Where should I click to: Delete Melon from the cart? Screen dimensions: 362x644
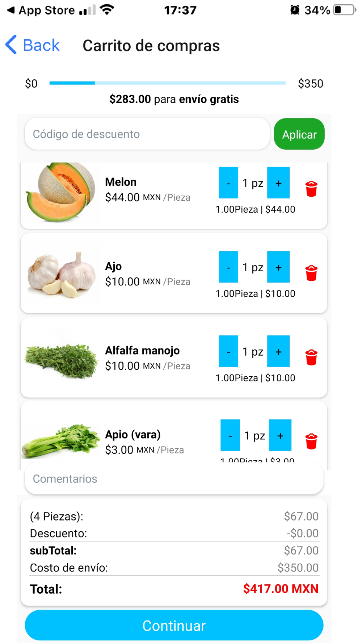(x=311, y=189)
